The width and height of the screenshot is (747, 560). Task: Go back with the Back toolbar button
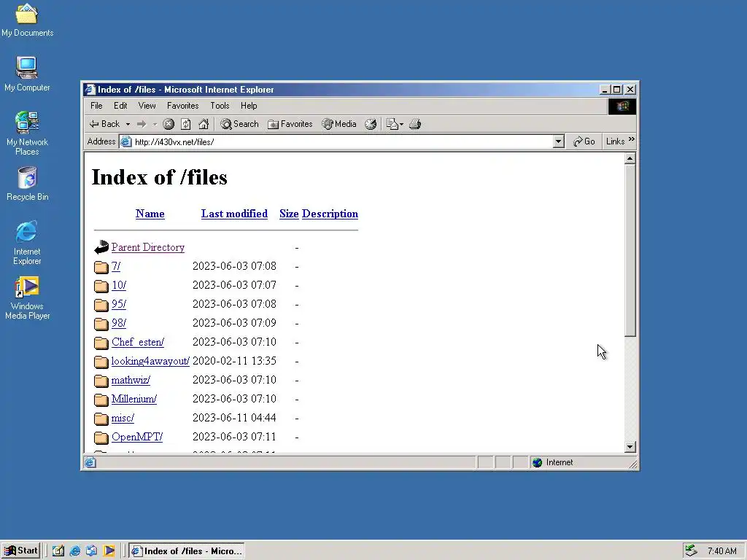pyautogui.click(x=105, y=124)
